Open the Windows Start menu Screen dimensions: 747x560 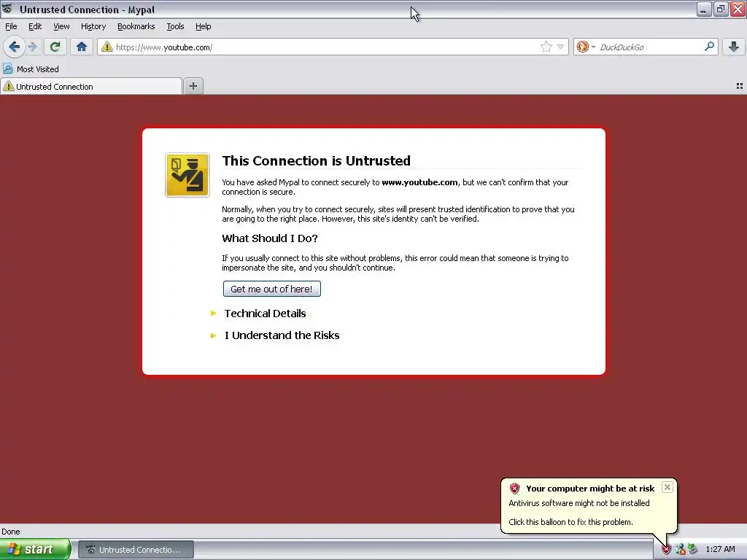pos(35,549)
